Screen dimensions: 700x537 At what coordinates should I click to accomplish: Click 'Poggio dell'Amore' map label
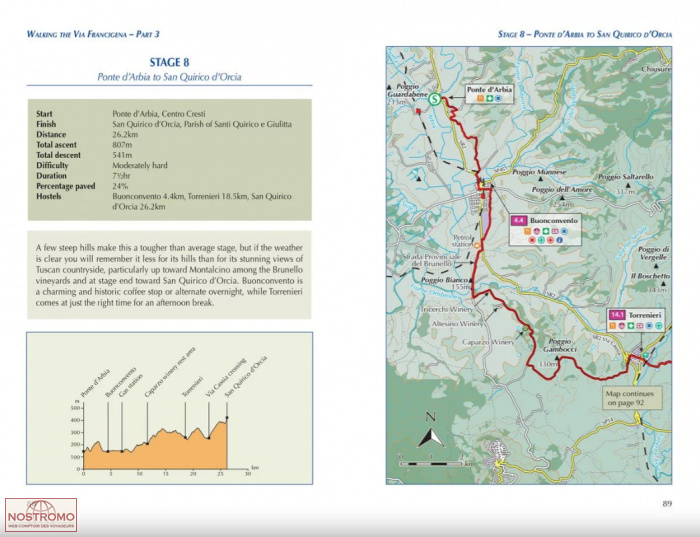562,190
